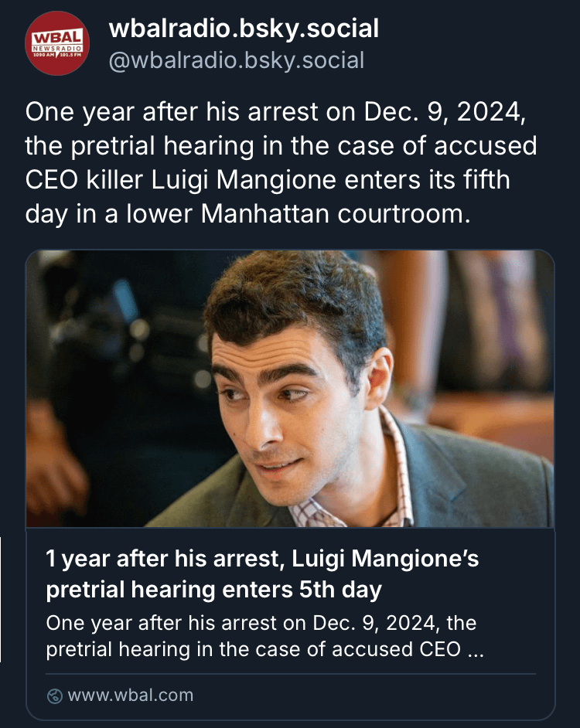Click the post's first line mentioning Dec. 9, 2024
Viewport: 580px width, 728px height.
coord(276,112)
